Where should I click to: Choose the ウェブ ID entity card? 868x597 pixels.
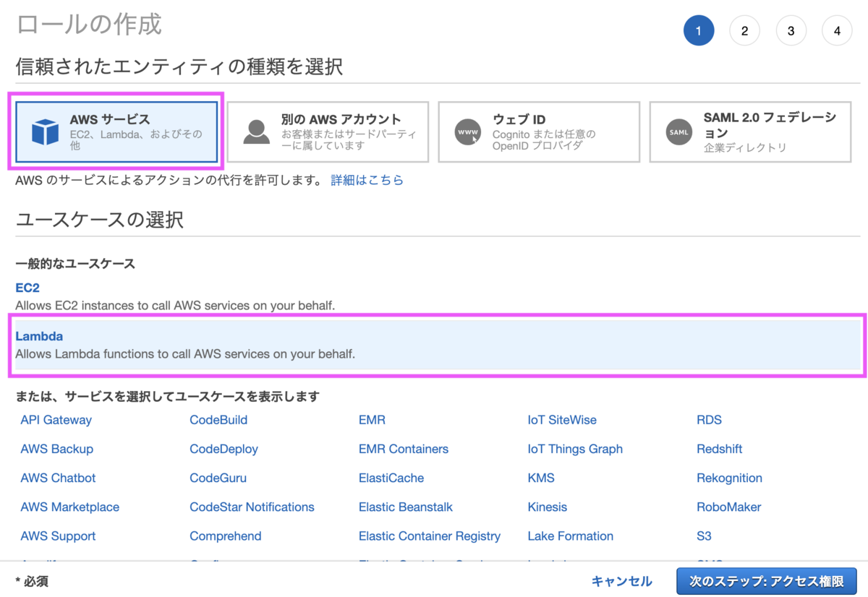point(539,132)
